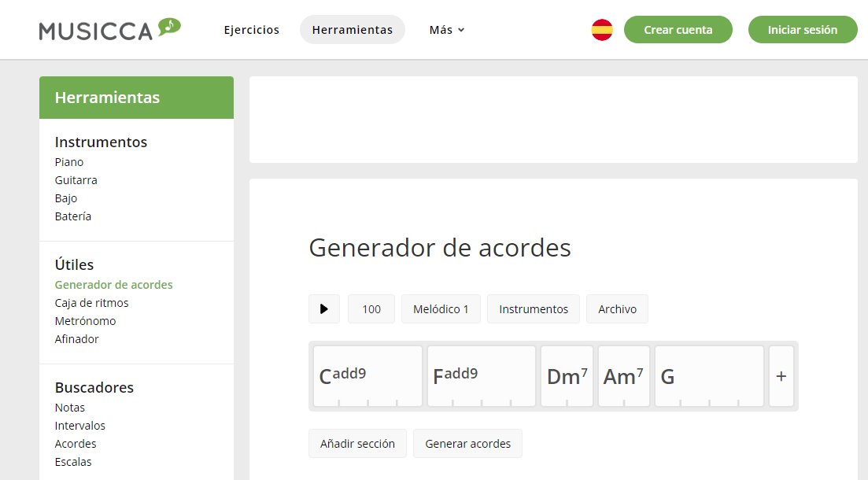Click the Crear cuenta button

tap(678, 29)
